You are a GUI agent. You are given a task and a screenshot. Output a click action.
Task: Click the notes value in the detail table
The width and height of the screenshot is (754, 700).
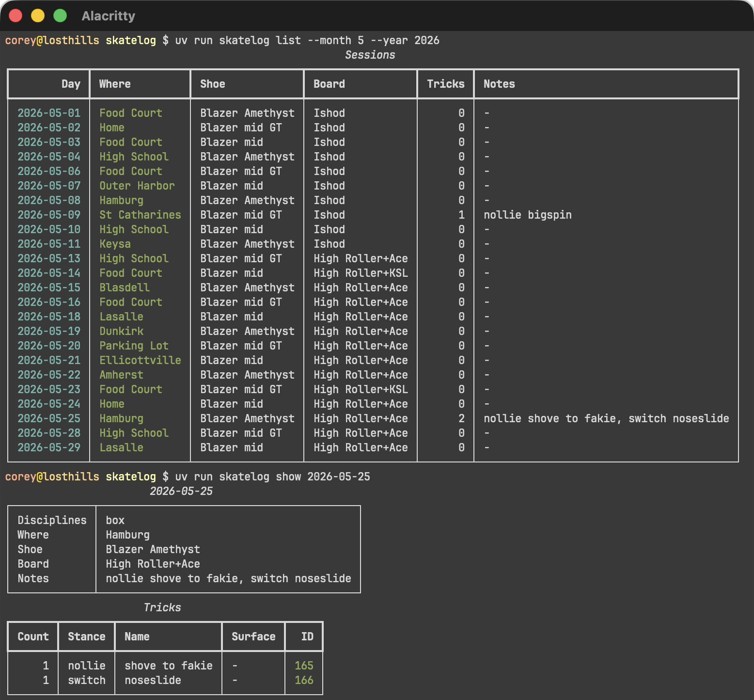tap(228, 578)
